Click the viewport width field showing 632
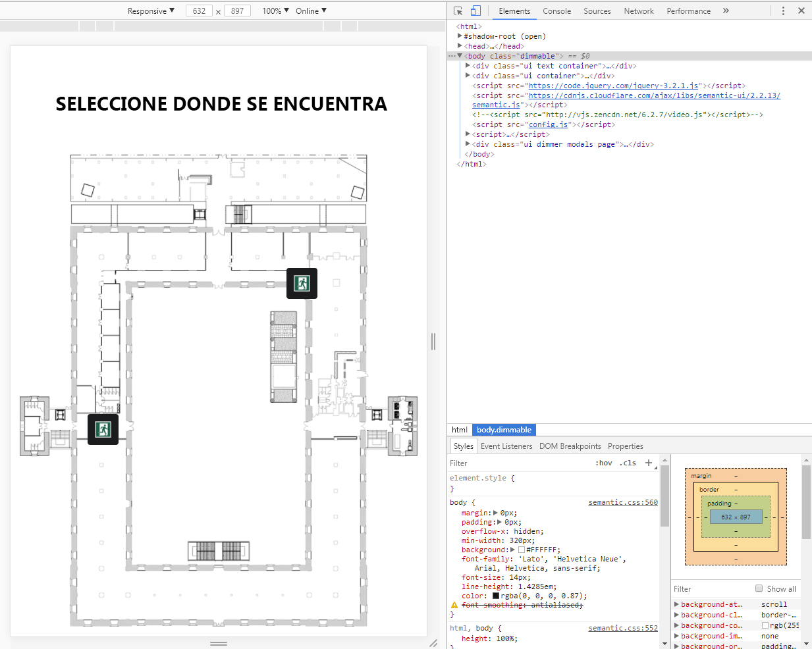The height and width of the screenshot is (649, 812). [199, 11]
